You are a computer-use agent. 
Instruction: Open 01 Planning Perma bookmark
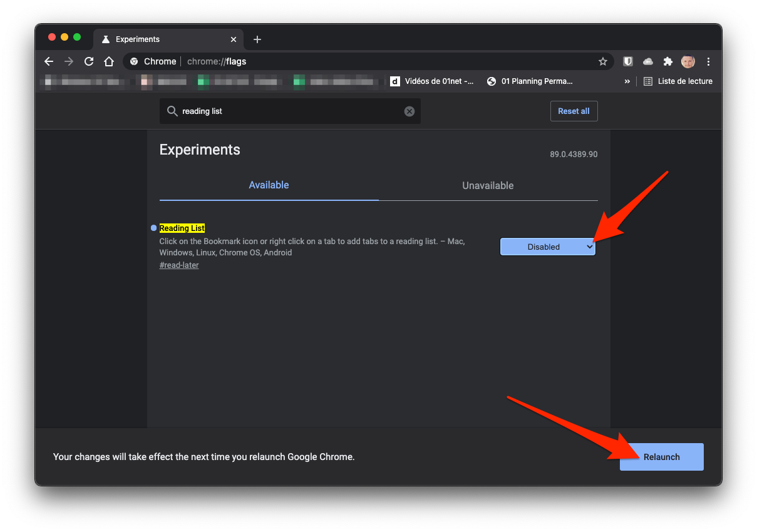tap(530, 81)
